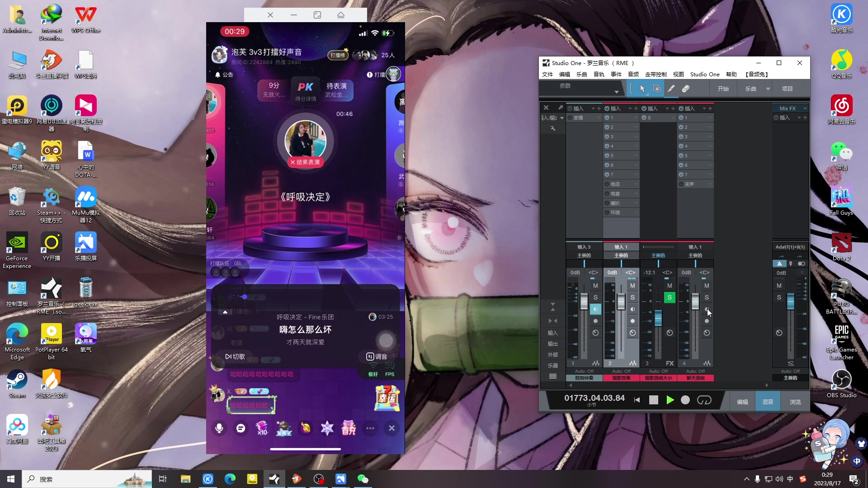The image size is (868, 488).
Task: Click the 开始 button
Action: point(723,89)
